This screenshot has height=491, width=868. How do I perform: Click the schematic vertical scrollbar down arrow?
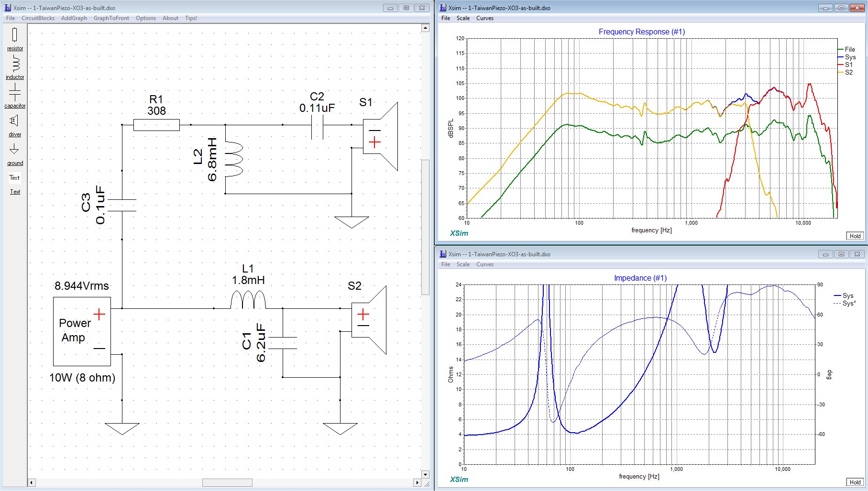[x=425, y=474]
